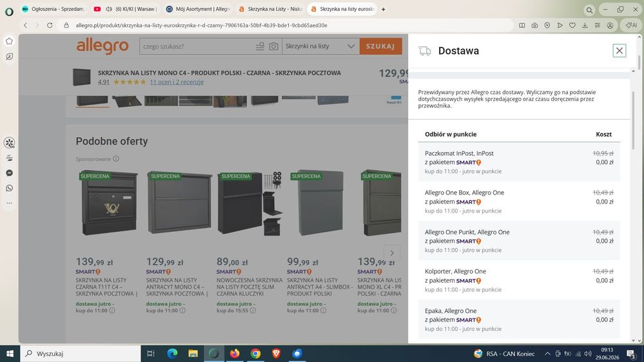Add page to bookmarks heart icon
This screenshot has height=362, width=644.
click(572, 26)
